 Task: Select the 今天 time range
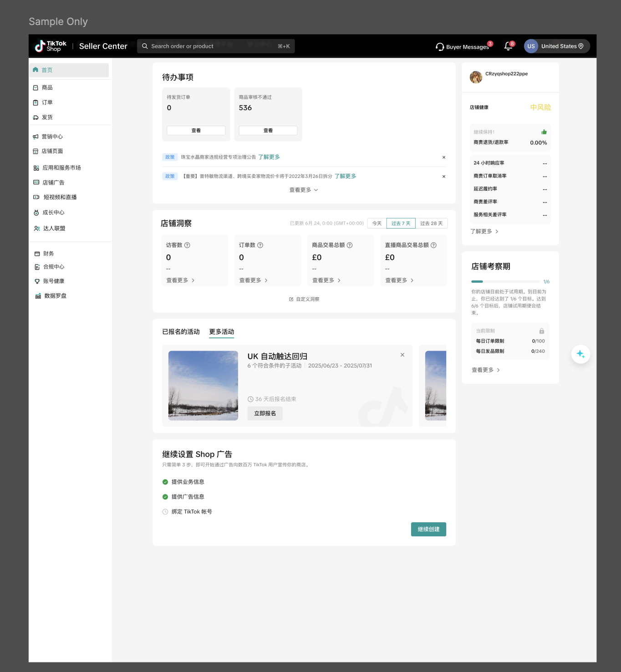click(377, 224)
